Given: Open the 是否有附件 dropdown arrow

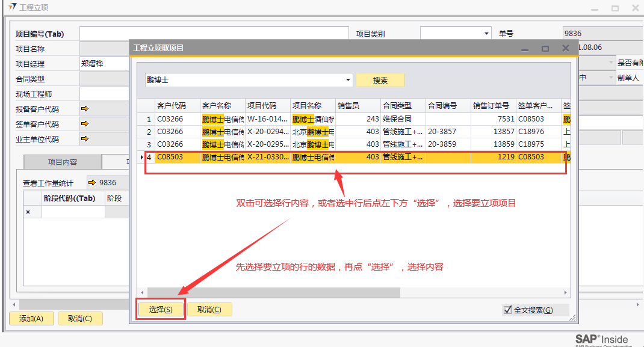Looking at the screenshot, I should coord(611,63).
